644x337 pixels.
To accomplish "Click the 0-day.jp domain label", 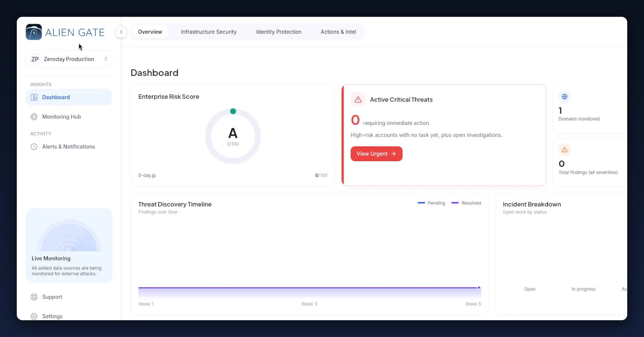I will (147, 175).
